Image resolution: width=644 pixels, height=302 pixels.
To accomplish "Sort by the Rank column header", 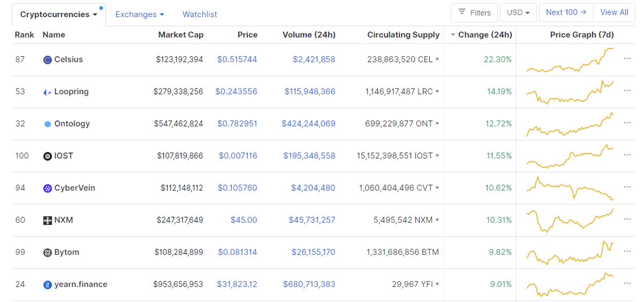I will coord(24,35).
